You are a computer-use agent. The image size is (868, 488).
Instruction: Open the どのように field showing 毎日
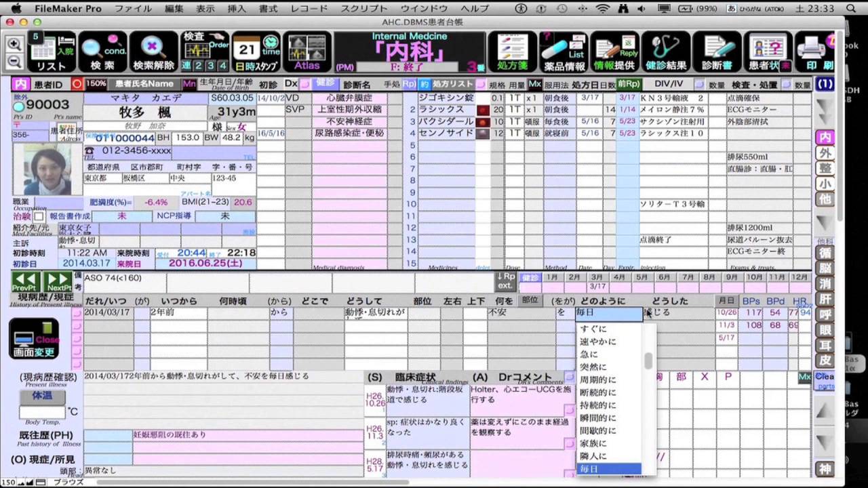click(x=608, y=314)
